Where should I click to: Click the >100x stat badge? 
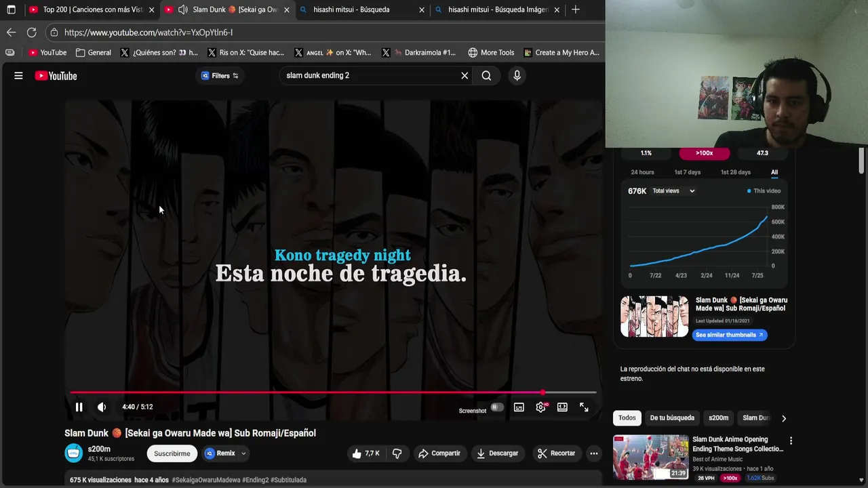coord(704,153)
